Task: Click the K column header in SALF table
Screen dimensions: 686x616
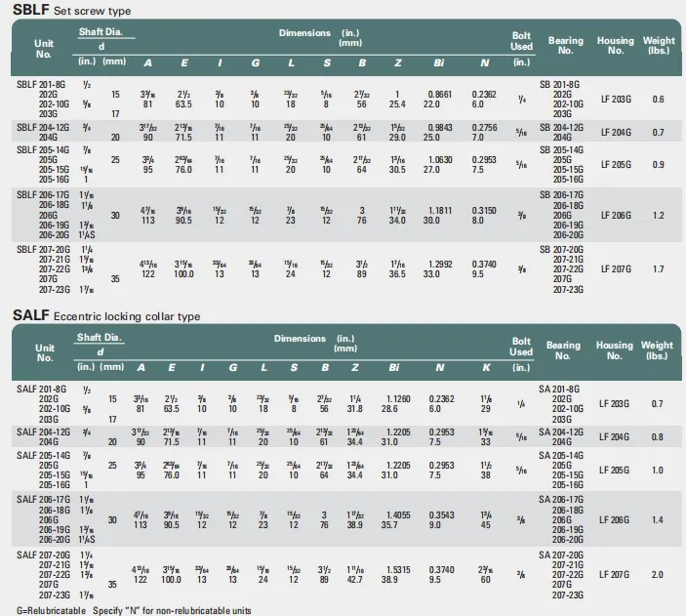Action: pyautogui.click(x=486, y=366)
